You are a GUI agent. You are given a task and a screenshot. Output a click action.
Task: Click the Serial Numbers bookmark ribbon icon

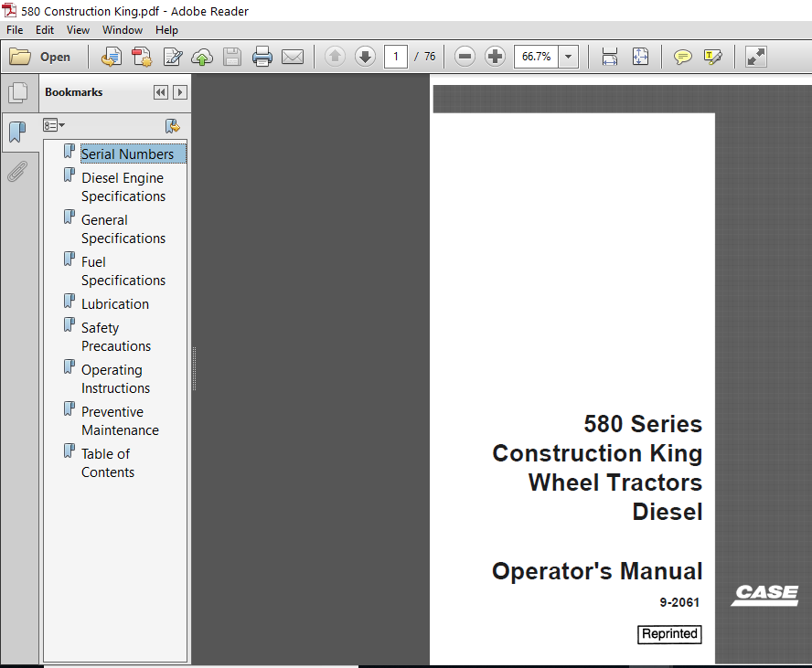coord(69,151)
